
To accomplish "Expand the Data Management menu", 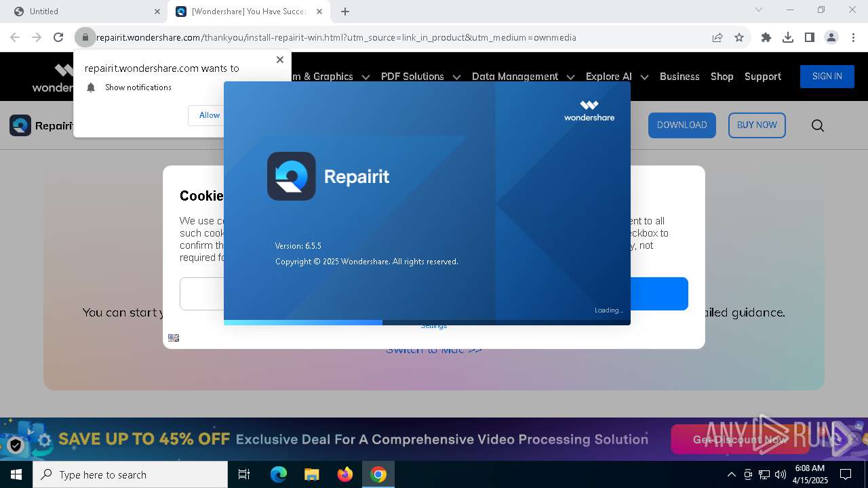I will 523,77.
